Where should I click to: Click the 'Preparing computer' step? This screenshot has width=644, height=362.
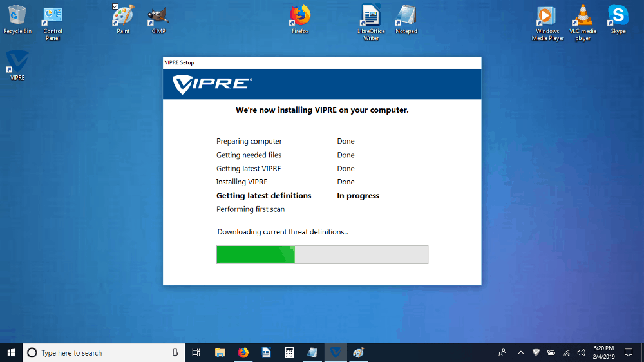tap(249, 141)
